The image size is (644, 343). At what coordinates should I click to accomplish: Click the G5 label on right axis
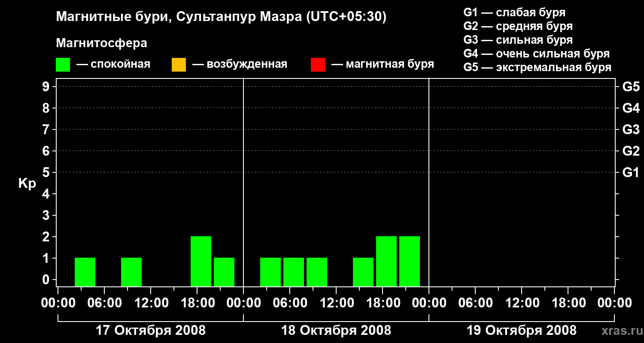tap(631, 87)
